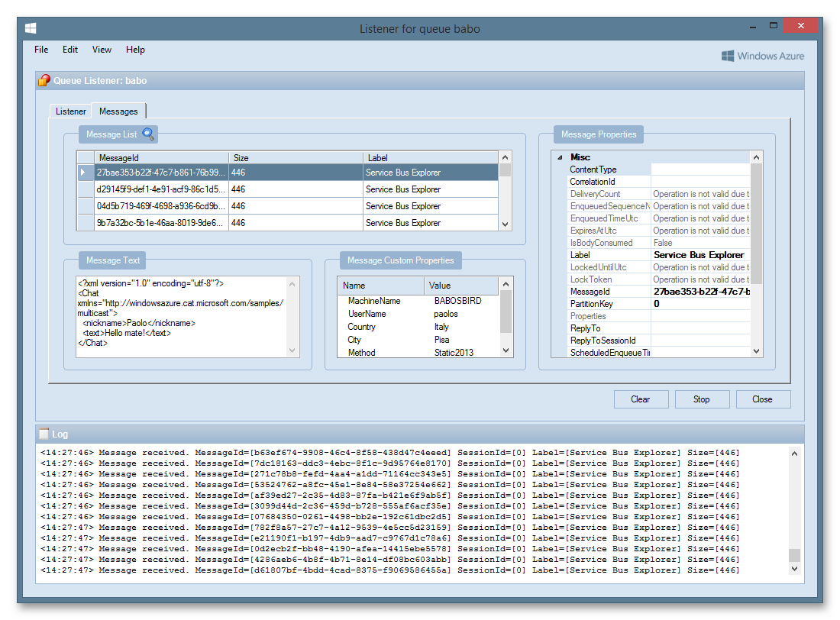Image resolution: width=840 pixels, height=620 pixels.
Task: Select the Label property in Message Properties
Action: [x=659, y=255]
